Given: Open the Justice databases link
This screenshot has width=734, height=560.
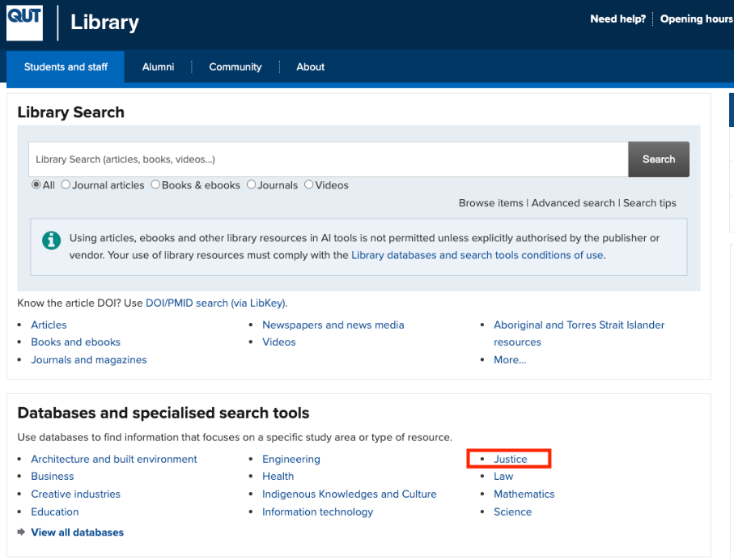Looking at the screenshot, I should click(510, 459).
